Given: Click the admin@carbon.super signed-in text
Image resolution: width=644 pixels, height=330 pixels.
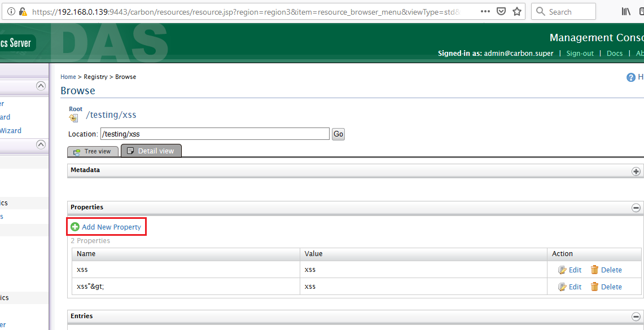Looking at the screenshot, I should [x=519, y=54].
